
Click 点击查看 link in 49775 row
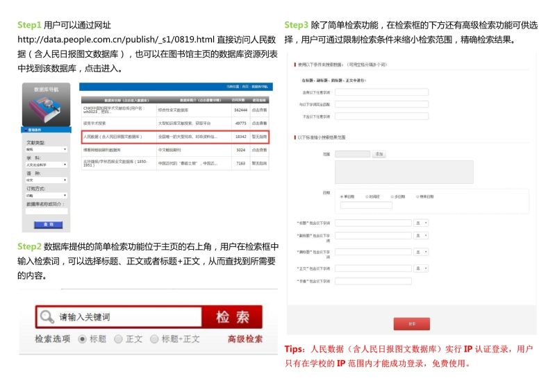coord(260,123)
